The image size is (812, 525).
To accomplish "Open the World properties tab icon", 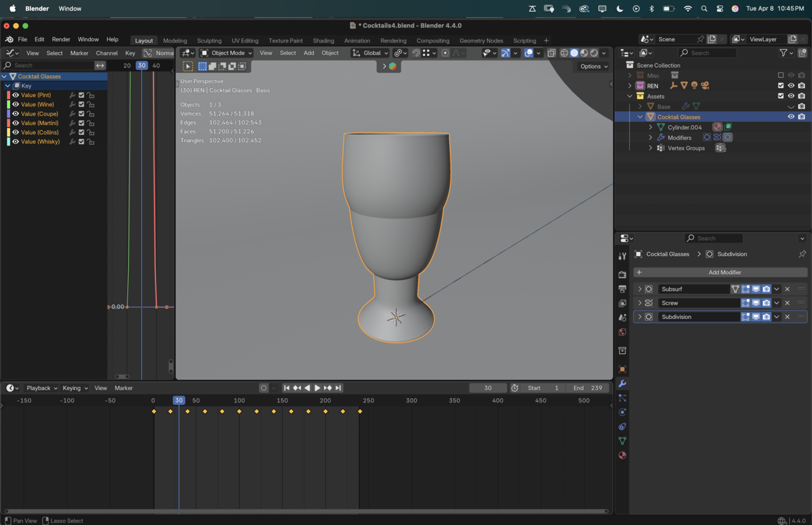I will coord(622,332).
